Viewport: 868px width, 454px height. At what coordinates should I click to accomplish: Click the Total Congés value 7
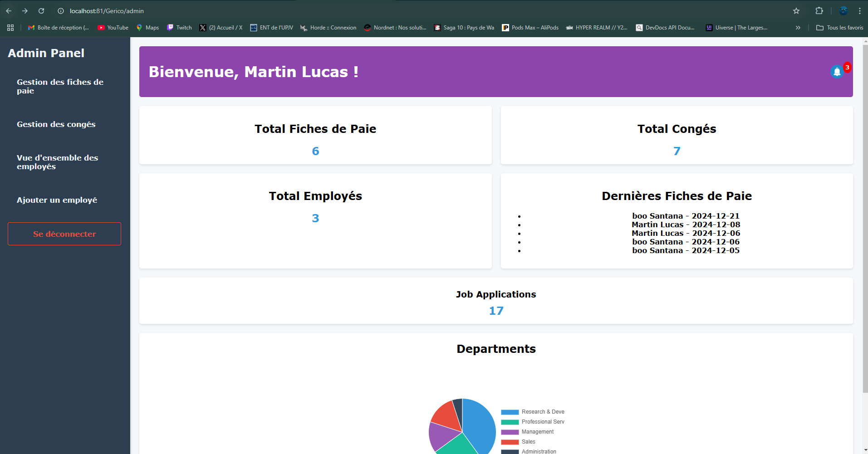pyautogui.click(x=677, y=151)
